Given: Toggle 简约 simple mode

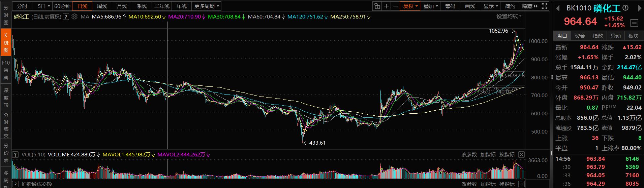Looking at the screenshot, I should tap(510, 6).
